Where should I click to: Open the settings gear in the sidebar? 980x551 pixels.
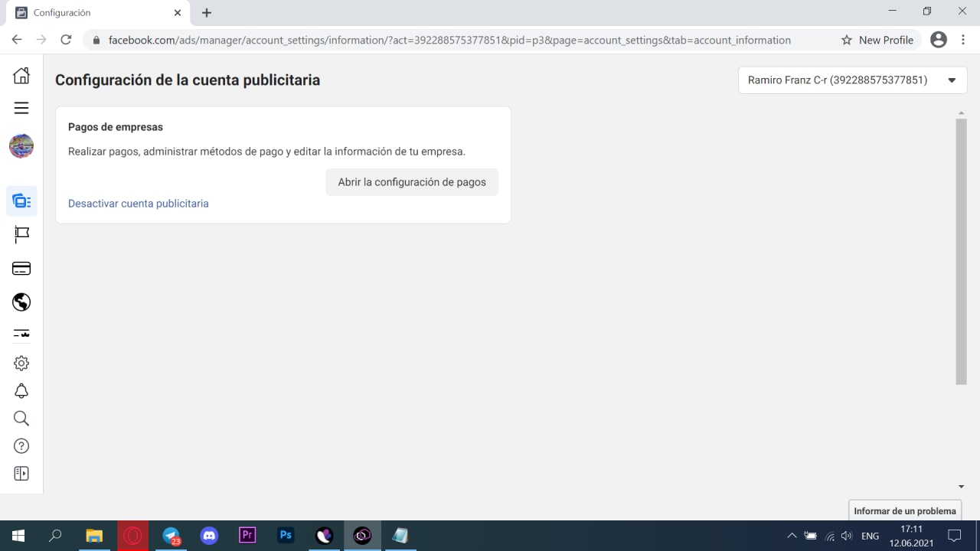(x=21, y=364)
